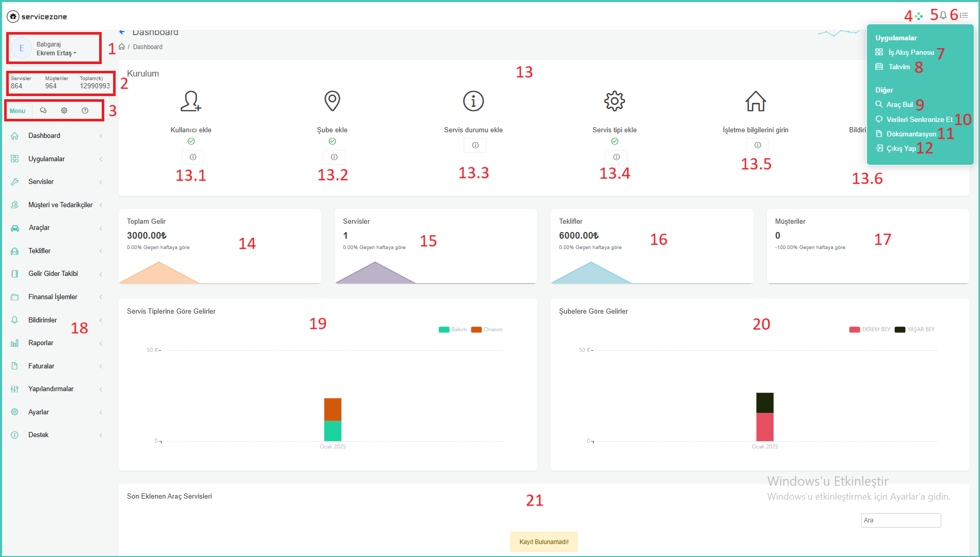980x557 pixels.
Task: Click the İşletme bilgilerini girin house icon
Action: [x=756, y=101]
